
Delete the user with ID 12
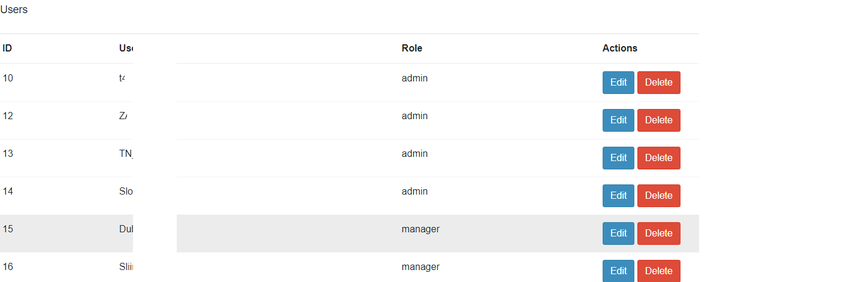(659, 120)
